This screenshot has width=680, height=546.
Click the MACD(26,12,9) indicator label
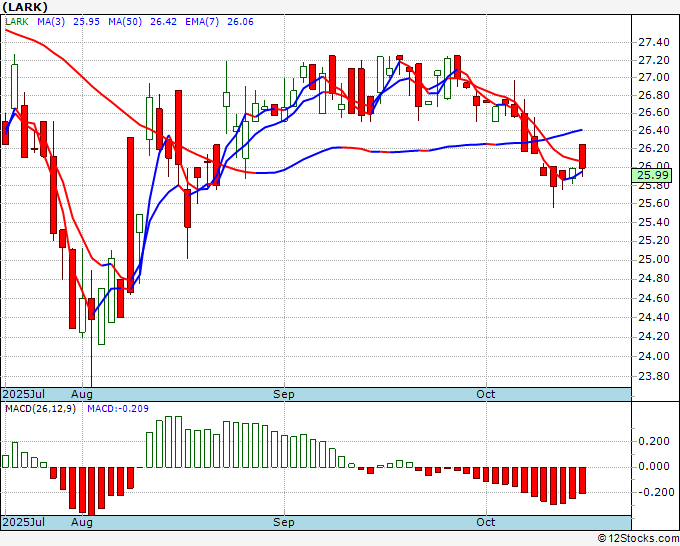tap(40, 409)
